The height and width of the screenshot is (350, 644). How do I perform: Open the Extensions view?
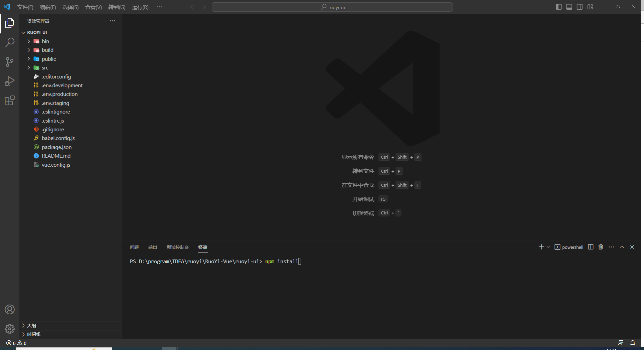(10, 101)
